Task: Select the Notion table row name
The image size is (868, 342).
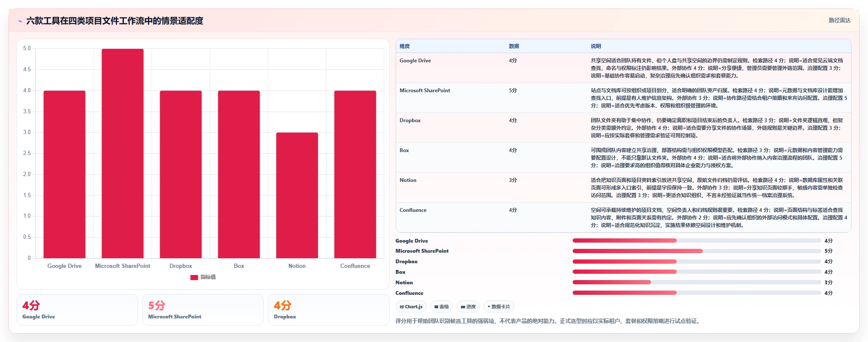Action: pos(408,180)
